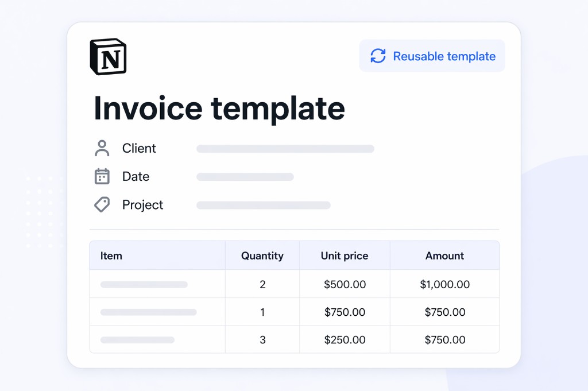Viewport: 588px width, 391px height.
Task: Click the label tag icon beside Project
Action: (x=102, y=204)
